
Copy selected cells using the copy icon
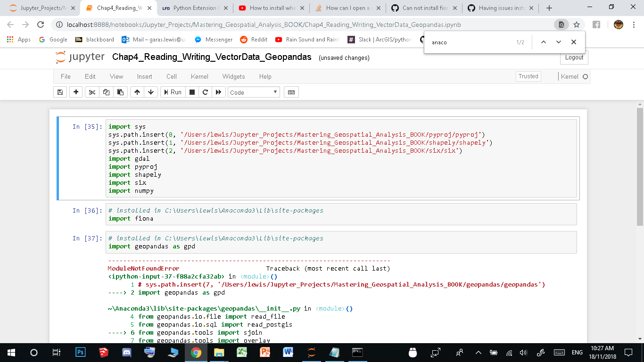click(x=106, y=92)
